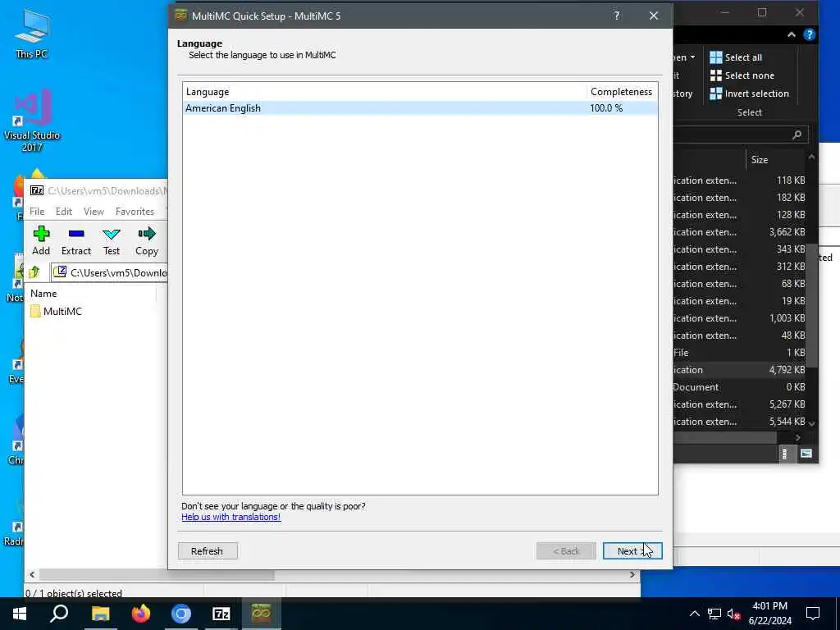Click the Language column header
This screenshot has width=840, height=630.
click(x=384, y=92)
